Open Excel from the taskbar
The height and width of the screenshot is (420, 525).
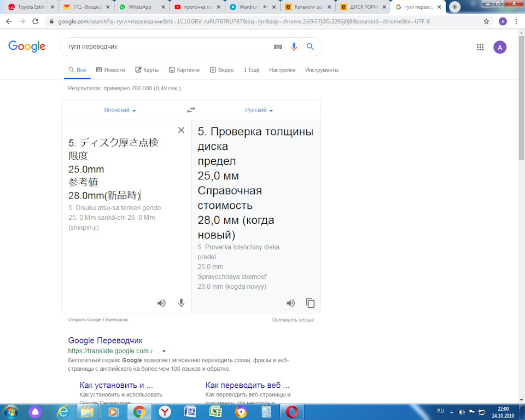click(215, 412)
